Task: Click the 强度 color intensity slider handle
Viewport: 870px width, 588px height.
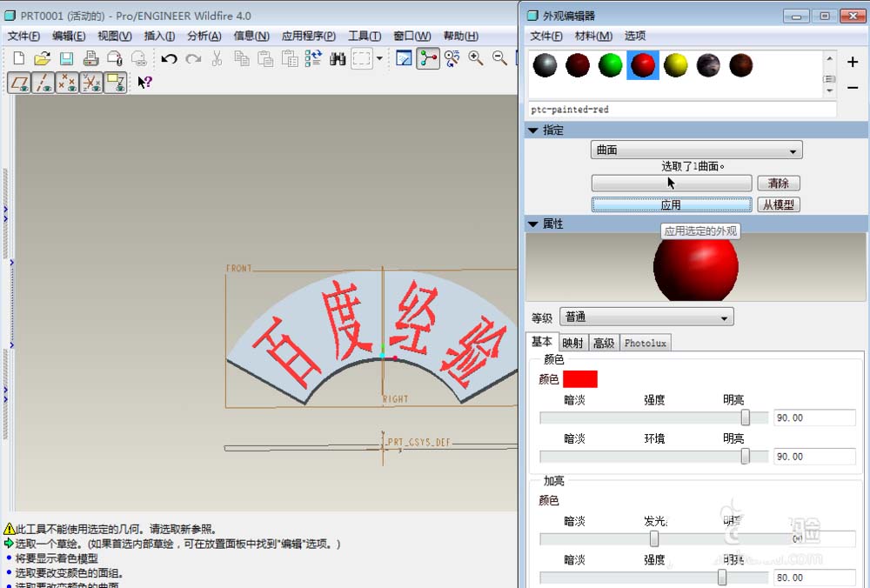Action: [x=746, y=418]
